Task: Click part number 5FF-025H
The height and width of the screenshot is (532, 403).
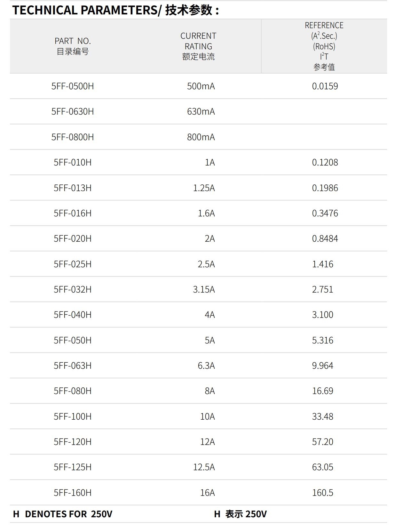Action: point(73,264)
